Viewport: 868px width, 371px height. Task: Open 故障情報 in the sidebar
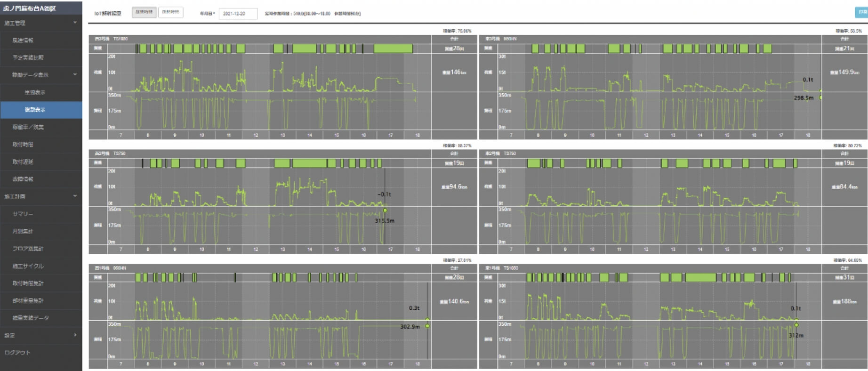click(x=23, y=179)
